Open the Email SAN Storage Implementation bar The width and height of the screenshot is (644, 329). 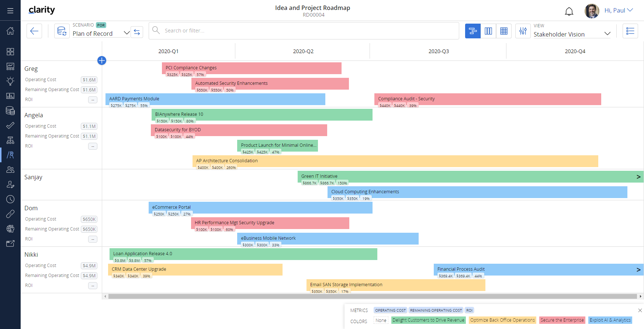396,285
